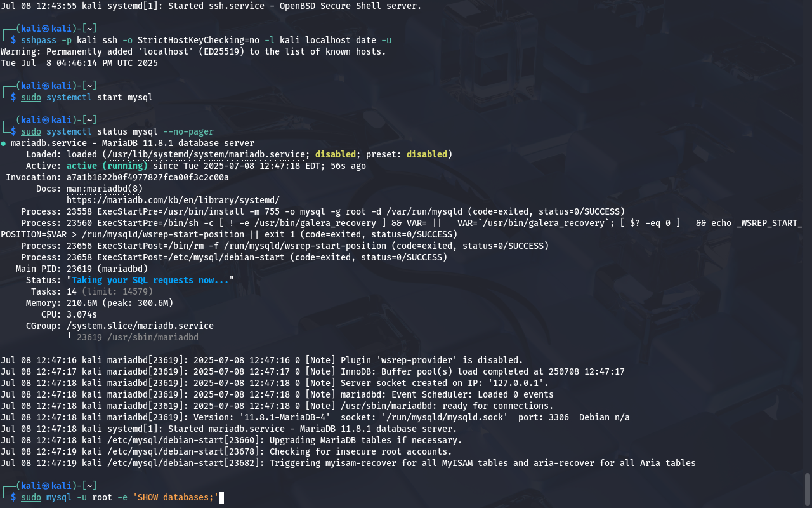Click the CGroup '/system.slice/mariadb.service' path
812x508 pixels.
tap(140, 326)
